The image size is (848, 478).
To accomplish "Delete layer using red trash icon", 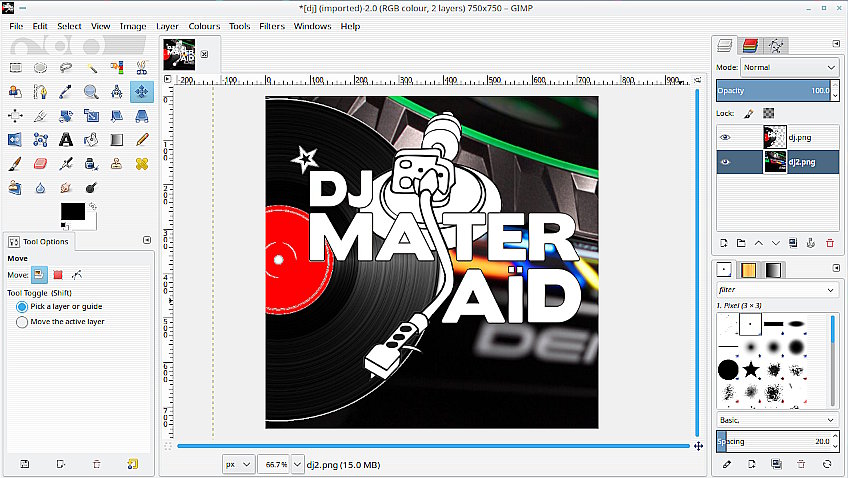I will pyautogui.click(x=829, y=243).
